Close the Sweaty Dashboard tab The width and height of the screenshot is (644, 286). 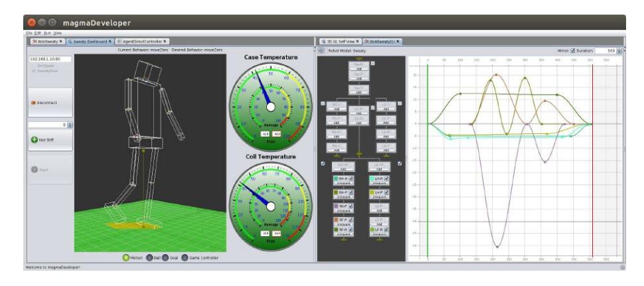coord(110,41)
